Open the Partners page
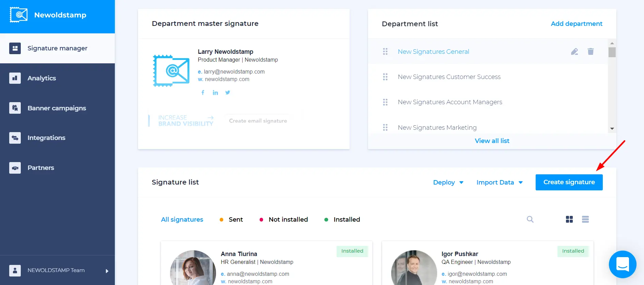 pyautogui.click(x=41, y=168)
